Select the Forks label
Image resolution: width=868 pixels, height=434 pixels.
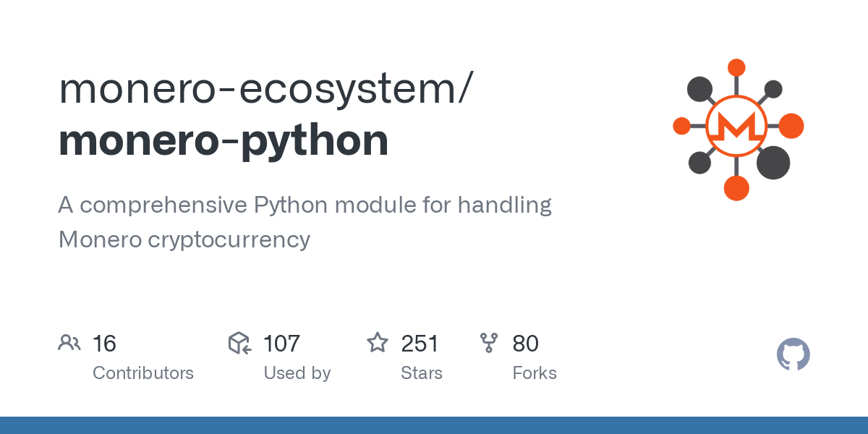535,373
